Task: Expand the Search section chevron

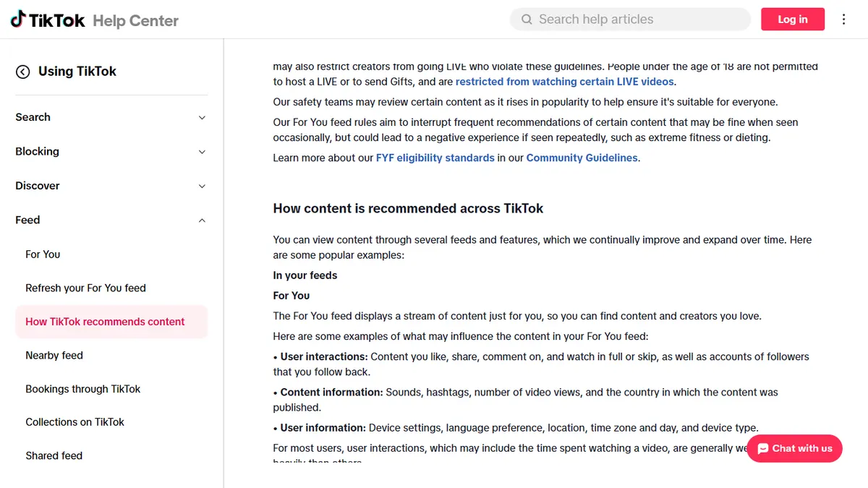Action: 202,118
